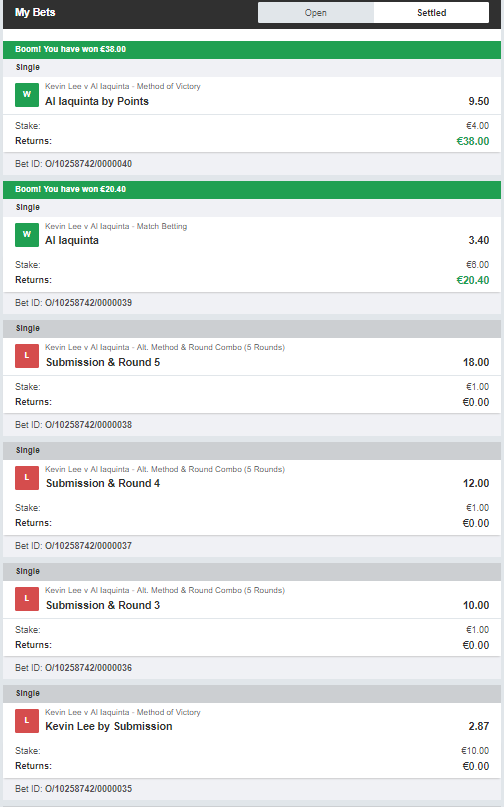Select Bet ID ending 0000035
This screenshot has width=504, height=807.
click(74, 788)
